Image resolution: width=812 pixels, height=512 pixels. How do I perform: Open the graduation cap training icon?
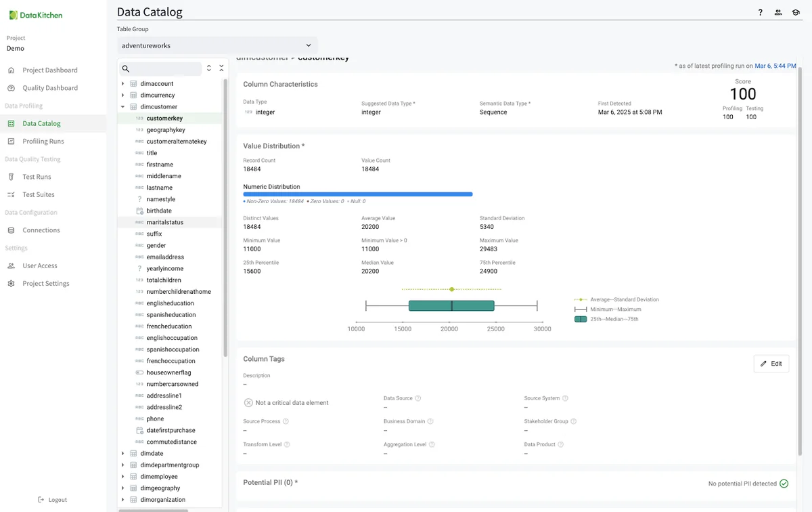point(796,12)
